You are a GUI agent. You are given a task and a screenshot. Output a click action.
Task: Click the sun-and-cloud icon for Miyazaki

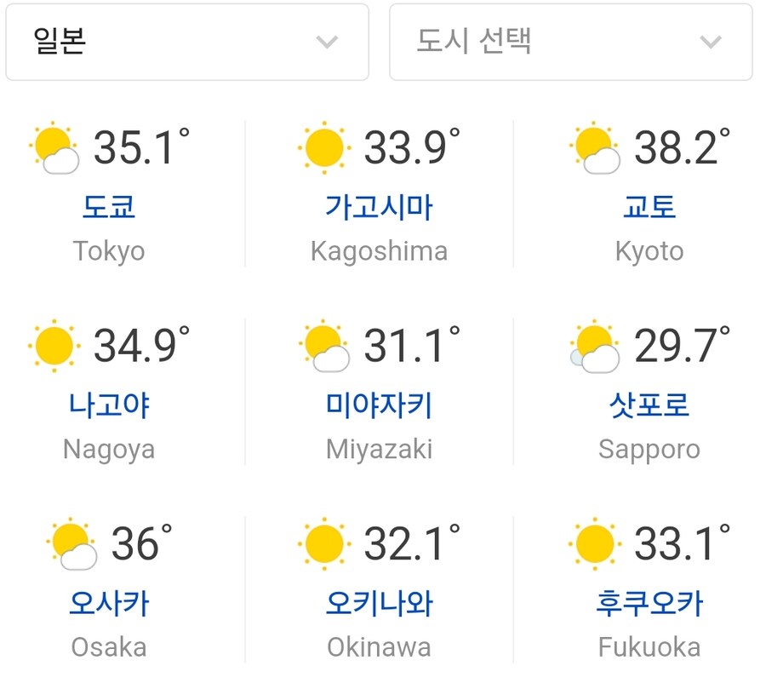pyautogui.click(x=326, y=344)
